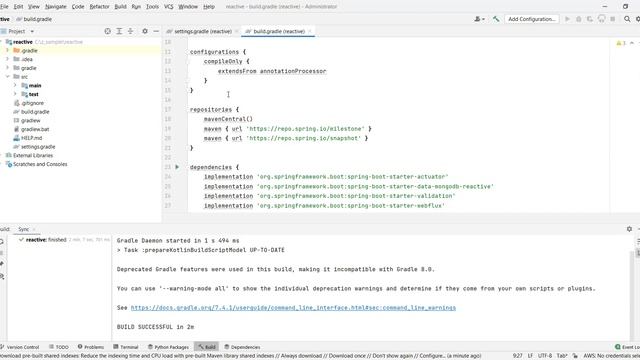The height and width of the screenshot is (360, 640).
Task: Click the run gutter arrow beside dependencies
Action: [177, 167]
